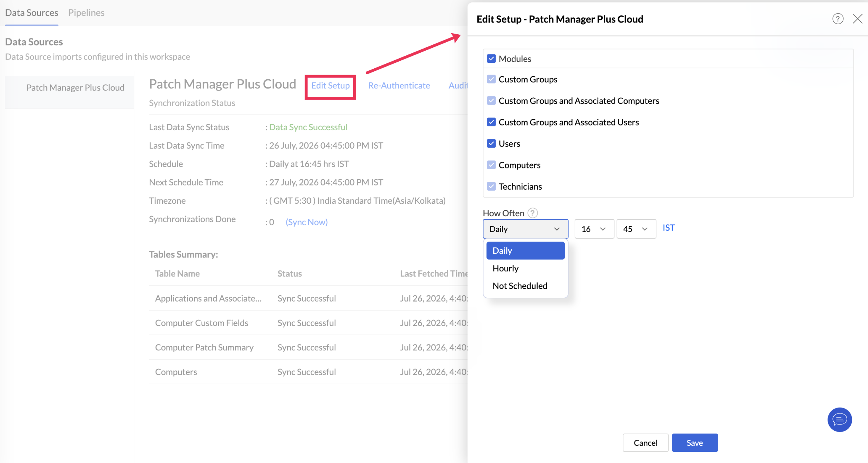Click the How Often help icon

point(532,213)
